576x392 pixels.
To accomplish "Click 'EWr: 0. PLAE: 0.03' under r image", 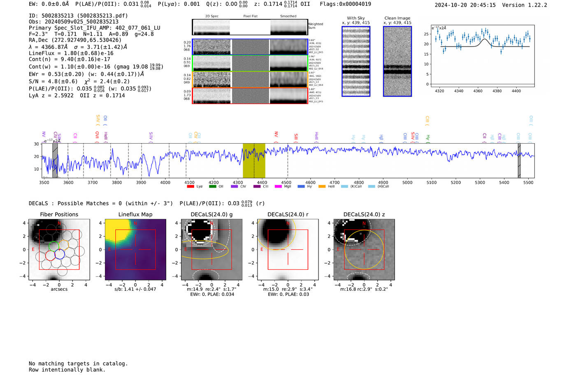I will coord(288,295).
